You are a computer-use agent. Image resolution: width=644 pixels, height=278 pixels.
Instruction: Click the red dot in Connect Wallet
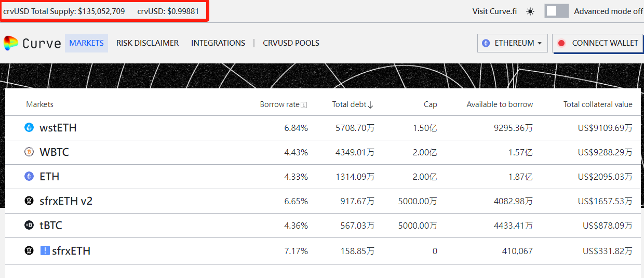pos(561,43)
